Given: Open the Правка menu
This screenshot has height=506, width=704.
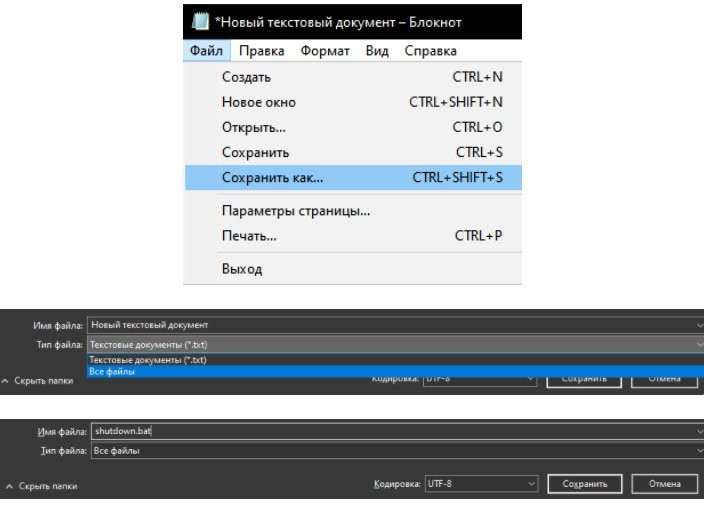Looking at the screenshot, I should tap(262, 51).
